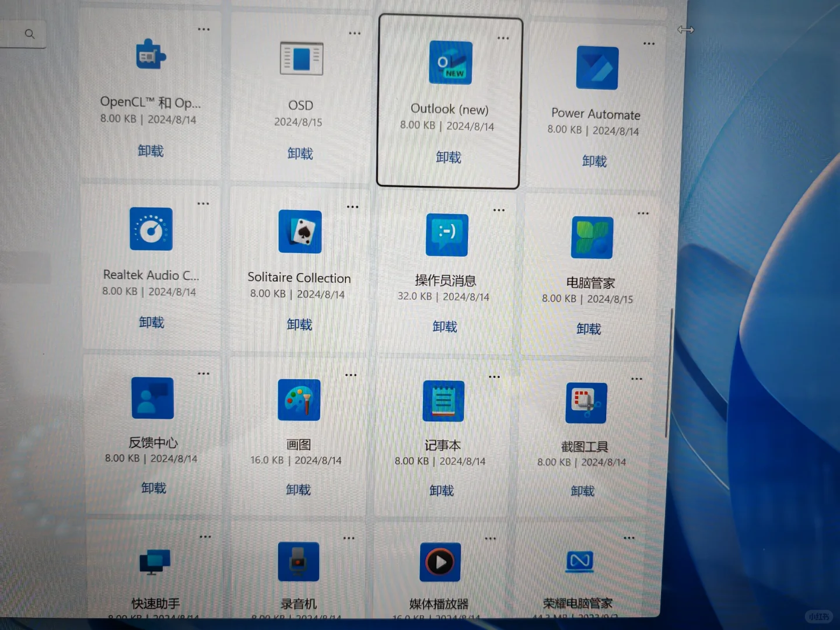840x630 pixels.
Task: Click the 画图 paint palette icon
Action: 299,400
